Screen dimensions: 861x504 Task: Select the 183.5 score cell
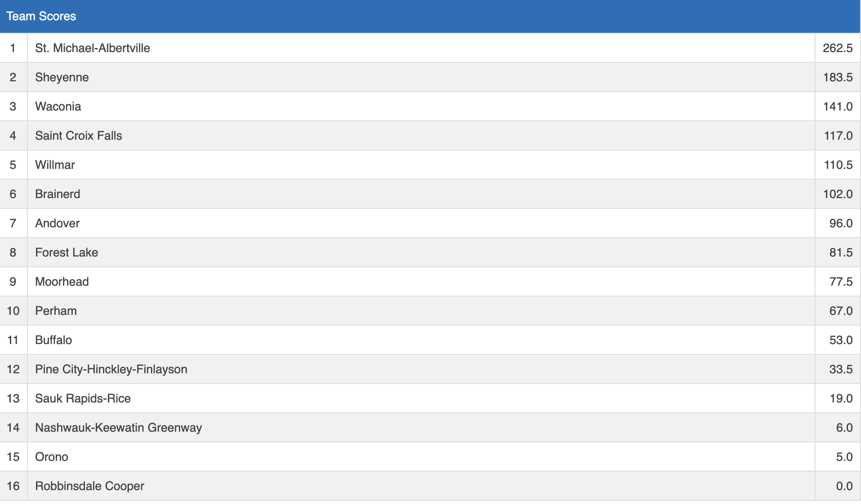pos(837,77)
